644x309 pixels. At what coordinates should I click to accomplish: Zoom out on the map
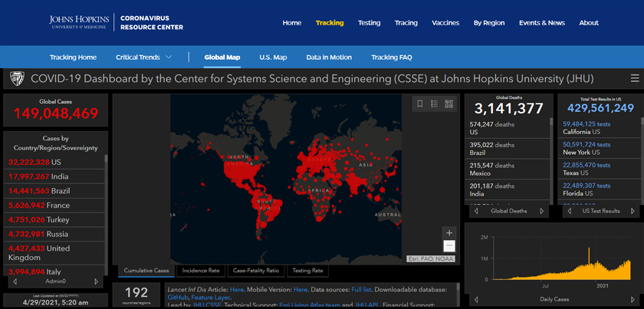pos(449,246)
